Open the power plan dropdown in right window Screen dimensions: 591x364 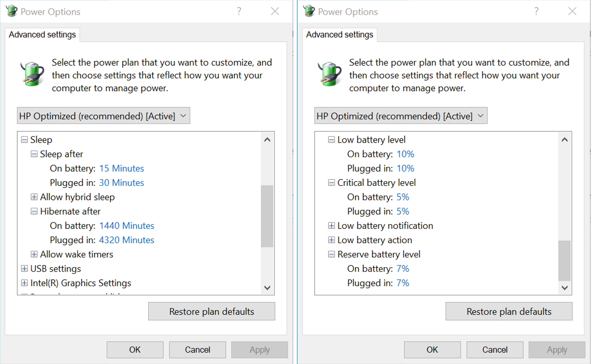tap(401, 116)
